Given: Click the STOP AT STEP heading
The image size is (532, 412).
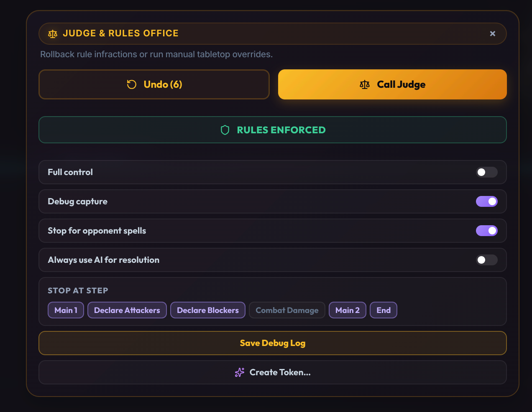Looking at the screenshot, I should coord(78,290).
